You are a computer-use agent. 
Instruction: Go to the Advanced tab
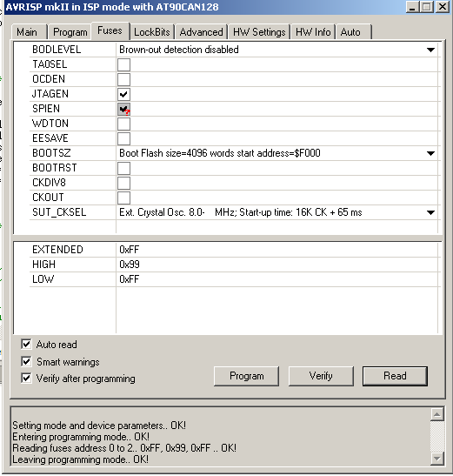coord(201,32)
